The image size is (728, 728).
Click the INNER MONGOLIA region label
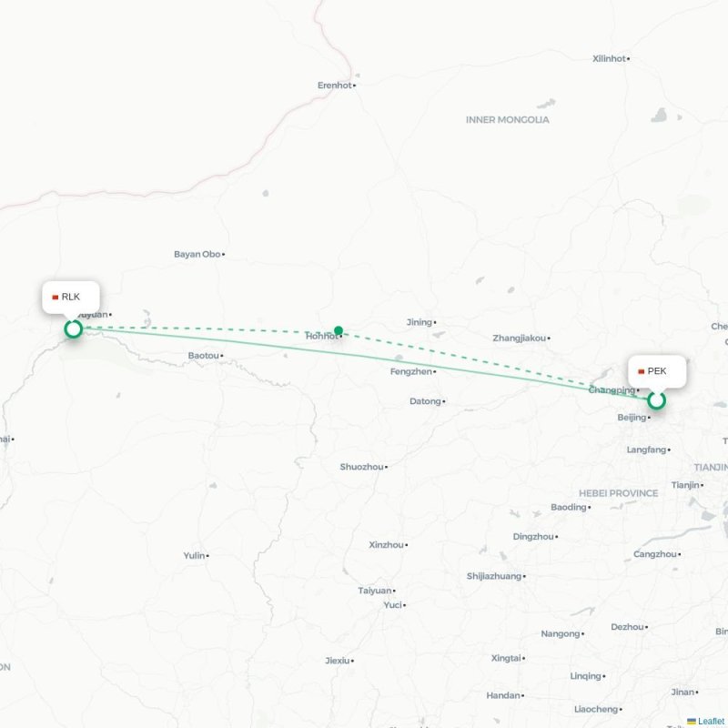click(508, 120)
